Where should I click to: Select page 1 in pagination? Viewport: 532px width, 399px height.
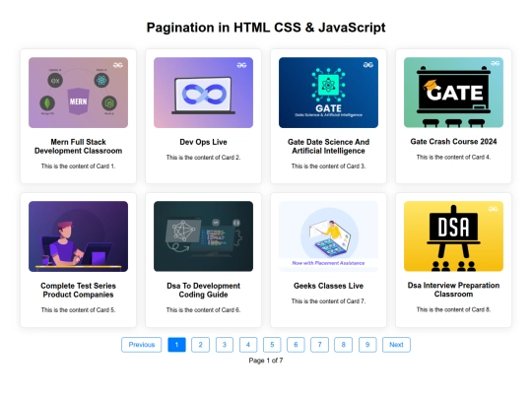[x=176, y=345]
